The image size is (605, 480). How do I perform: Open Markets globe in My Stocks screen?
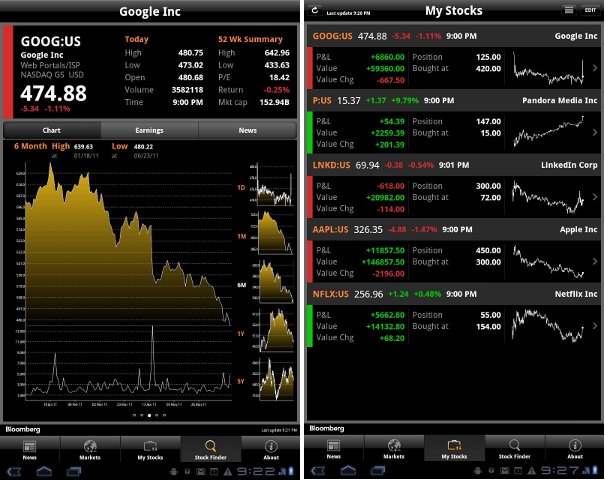(x=394, y=449)
